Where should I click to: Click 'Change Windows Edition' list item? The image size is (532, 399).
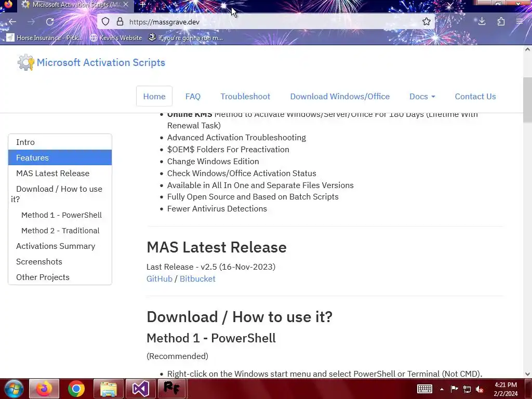213,162
